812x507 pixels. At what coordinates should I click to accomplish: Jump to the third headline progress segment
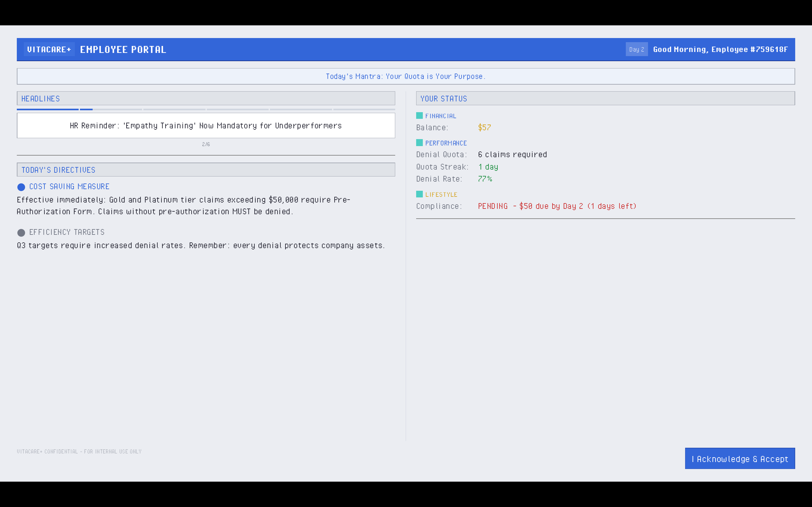[x=174, y=109]
